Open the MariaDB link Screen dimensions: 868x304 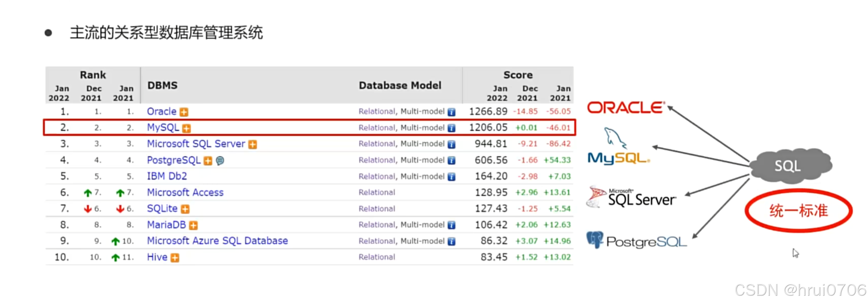[x=166, y=225]
